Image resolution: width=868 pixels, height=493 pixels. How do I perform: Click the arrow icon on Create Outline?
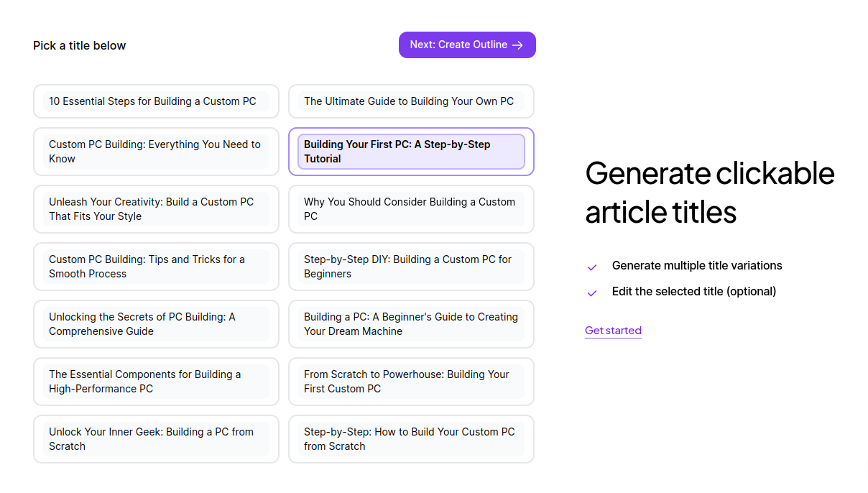pos(517,45)
